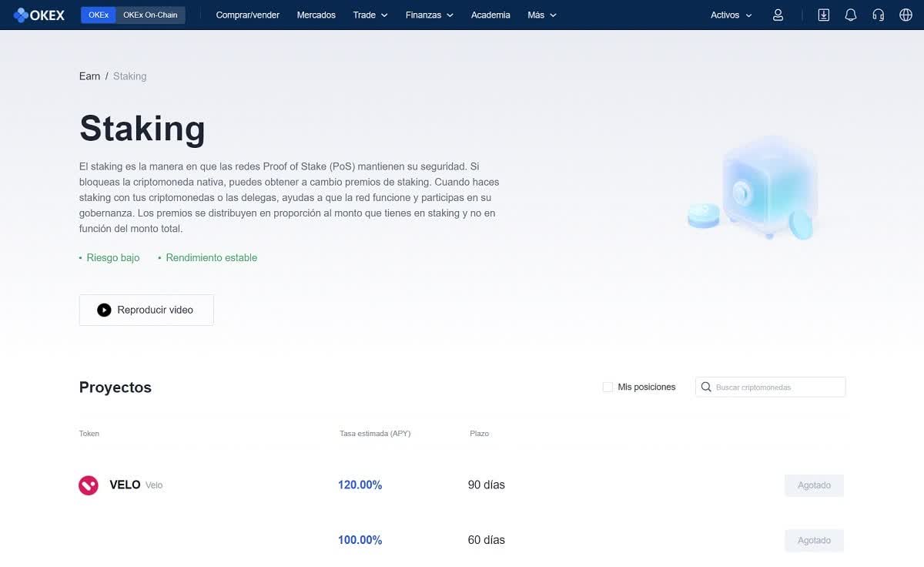Image resolution: width=924 pixels, height=567 pixels.
Task: Click the VELO token name
Action: coord(125,485)
